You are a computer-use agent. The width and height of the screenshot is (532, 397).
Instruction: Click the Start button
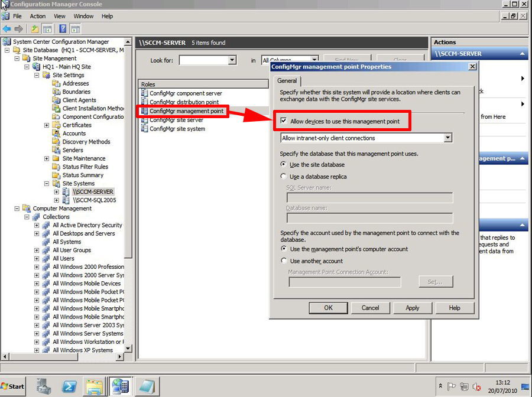(x=12, y=386)
